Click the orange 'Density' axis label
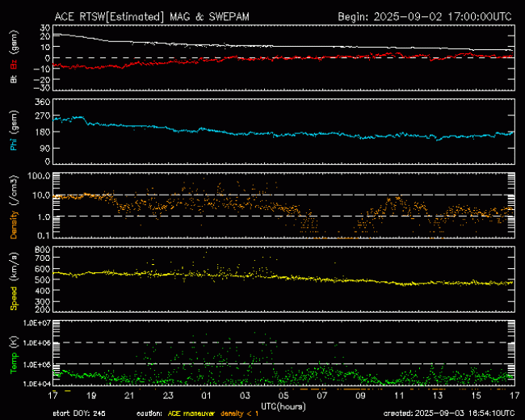Viewport: 525px width, 420px height. click(x=14, y=225)
